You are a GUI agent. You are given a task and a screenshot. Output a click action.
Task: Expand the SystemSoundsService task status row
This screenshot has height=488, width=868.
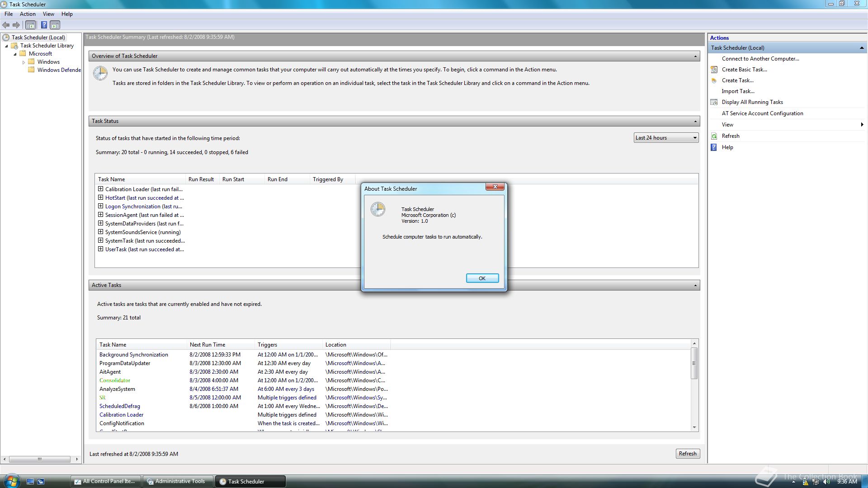[x=100, y=232]
